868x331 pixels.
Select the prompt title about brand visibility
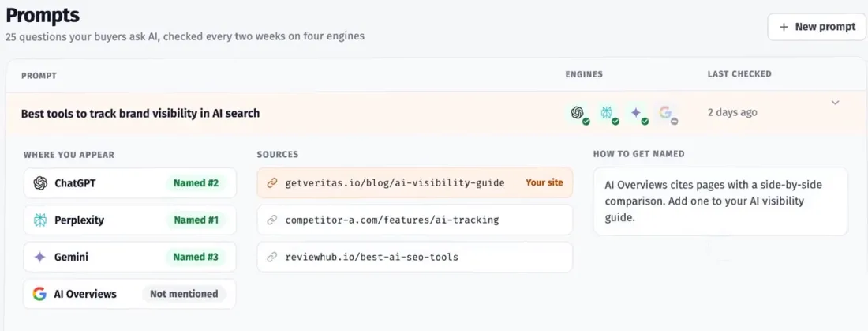click(140, 113)
